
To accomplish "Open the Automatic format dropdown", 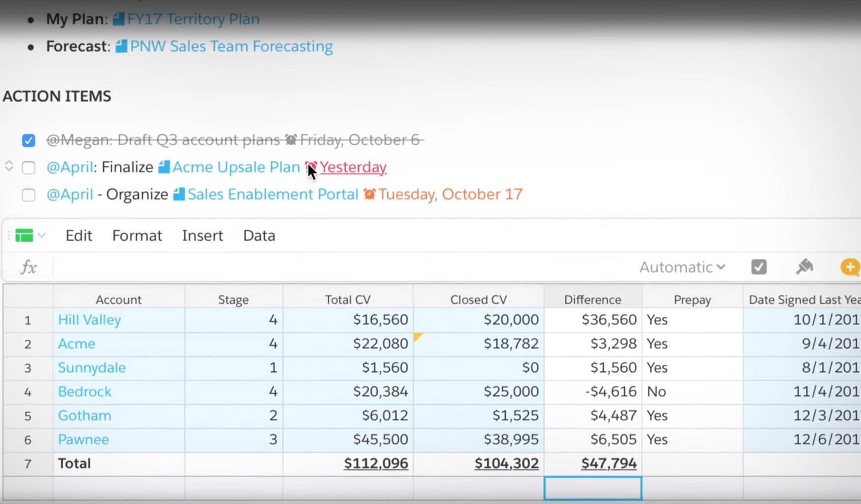I will [682, 267].
